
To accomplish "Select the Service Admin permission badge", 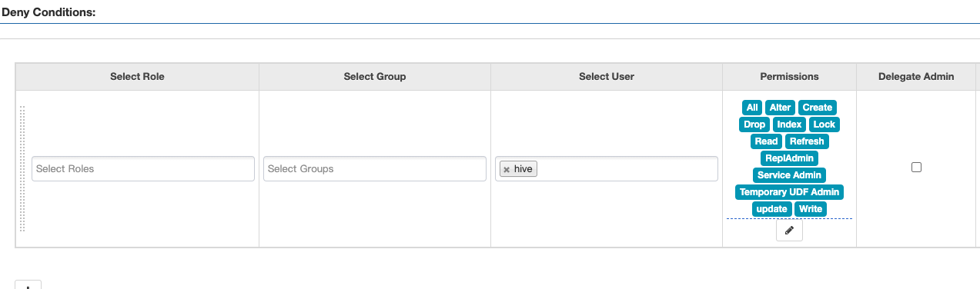I will [789, 175].
